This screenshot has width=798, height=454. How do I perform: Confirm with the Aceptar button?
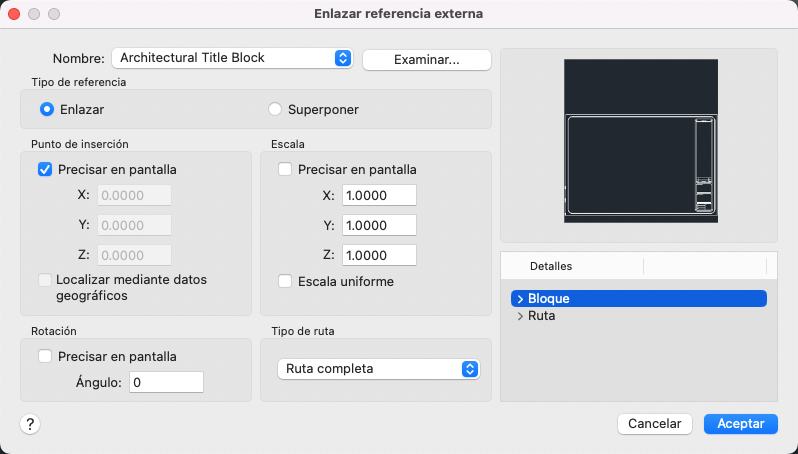[x=740, y=424]
